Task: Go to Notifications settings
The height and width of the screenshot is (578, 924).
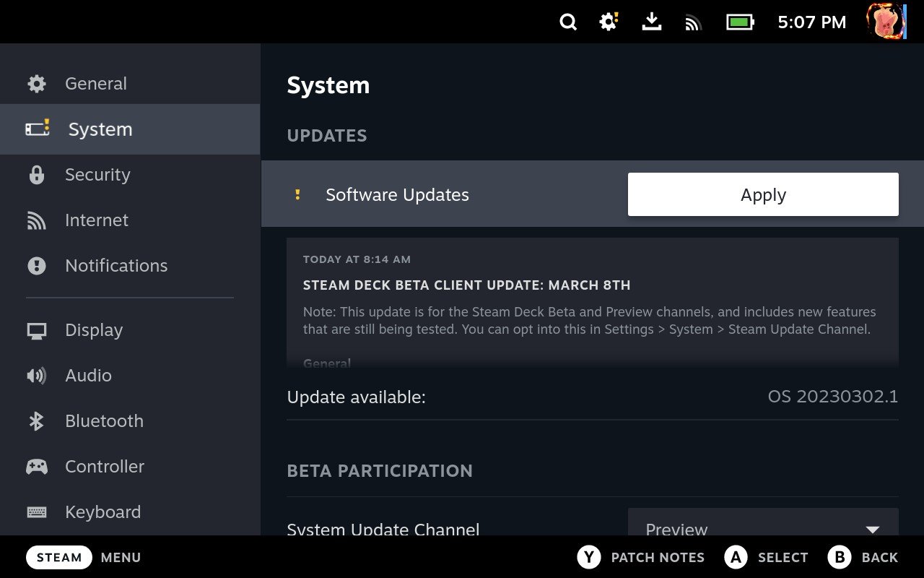Action: (x=115, y=266)
